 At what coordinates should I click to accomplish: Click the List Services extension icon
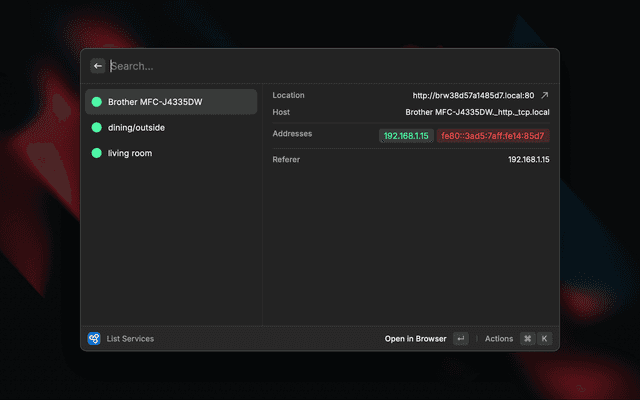[94, 339]
